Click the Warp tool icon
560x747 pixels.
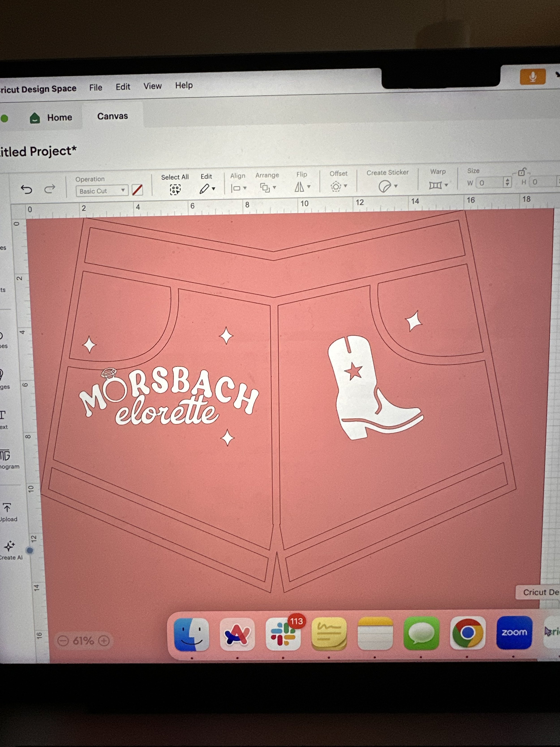[x=435, y=185]
